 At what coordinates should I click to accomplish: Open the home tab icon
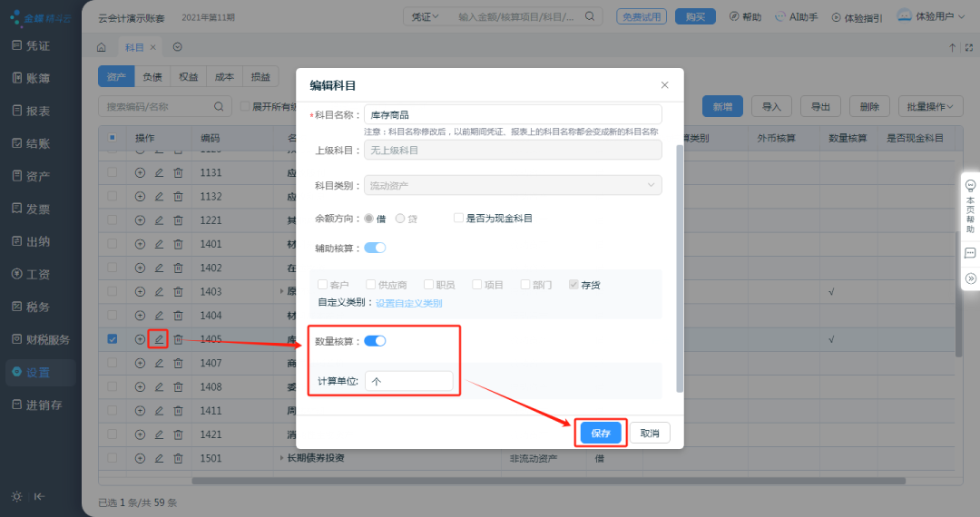point(102,47)
